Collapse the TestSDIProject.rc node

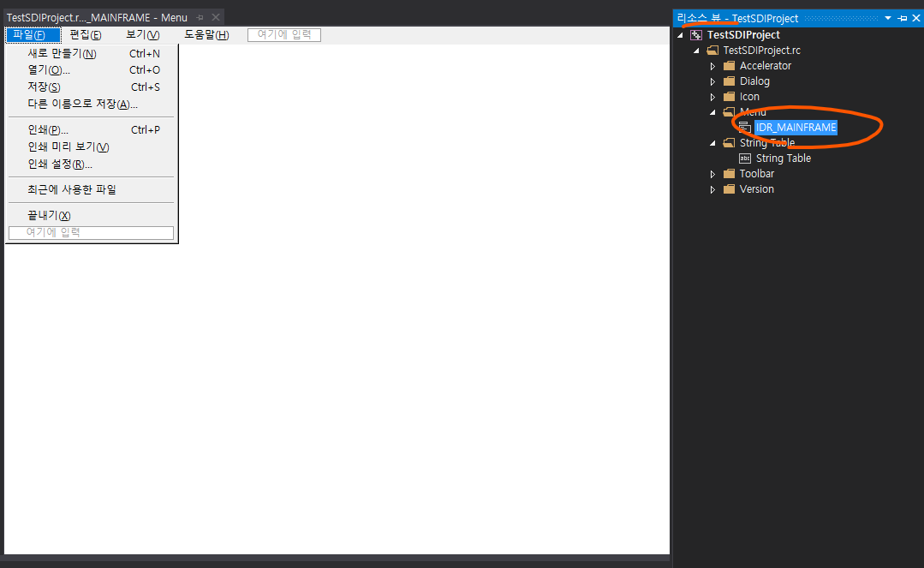pos(696,51)
